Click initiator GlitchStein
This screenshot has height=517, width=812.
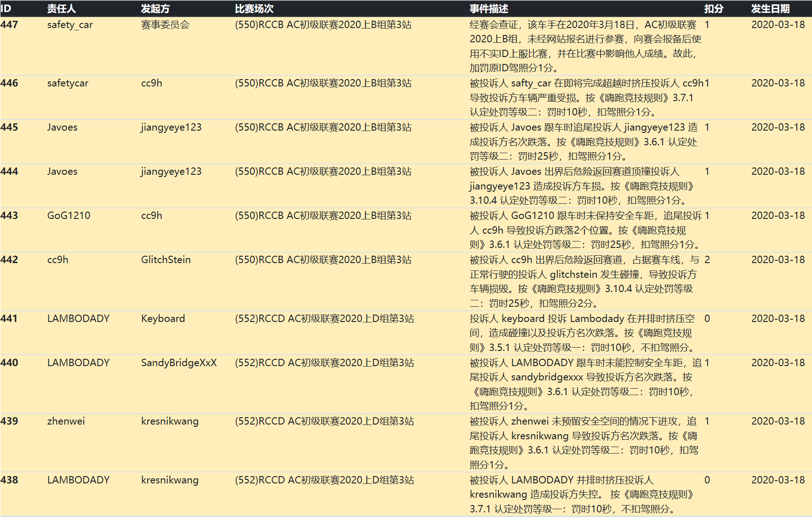point(166,260)
